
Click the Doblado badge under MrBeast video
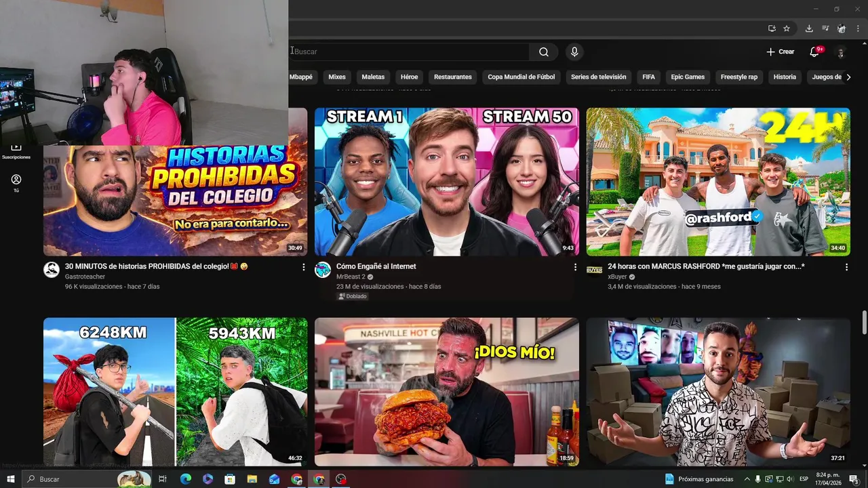(x=353, y=296)
